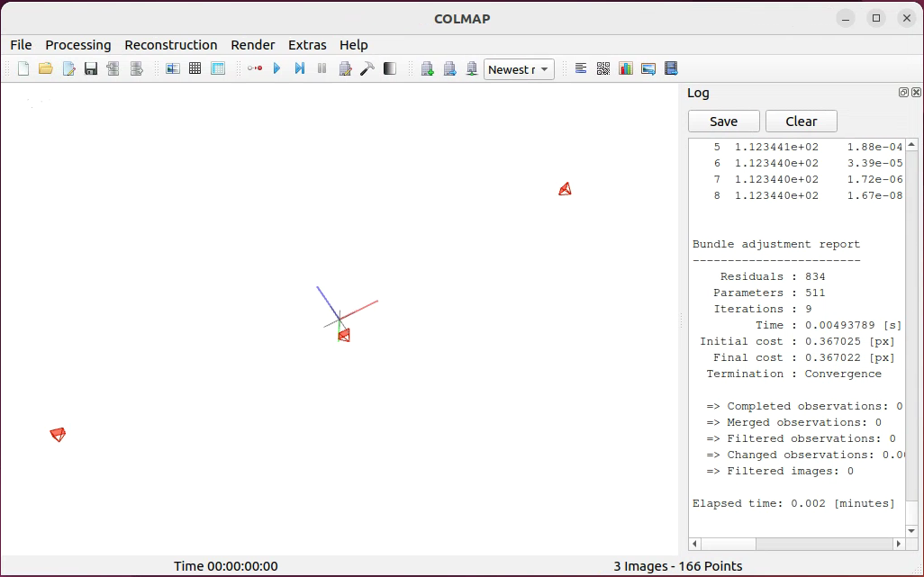Toggle rendering with the green-plus model icon

pyautogui.click(x=427, y=69)
